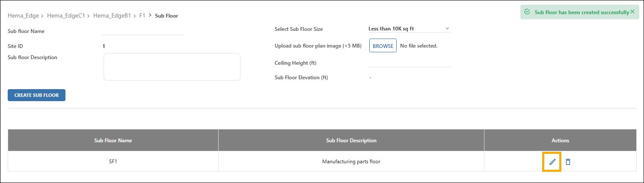
Task: Focus the Ceiling Height (ft) field
Action: click(410, 63)
